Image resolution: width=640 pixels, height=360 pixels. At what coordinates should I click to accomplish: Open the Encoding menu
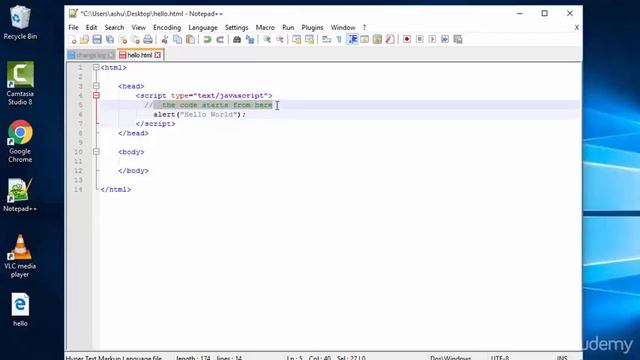(167, 27)
